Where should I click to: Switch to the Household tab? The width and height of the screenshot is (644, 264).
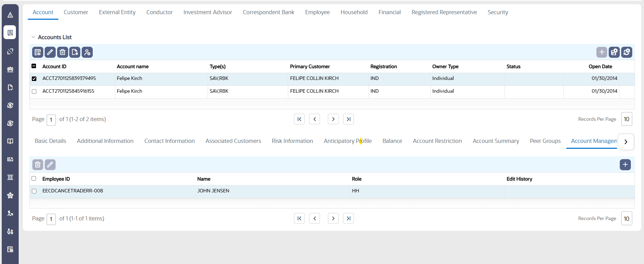point(354,12)
